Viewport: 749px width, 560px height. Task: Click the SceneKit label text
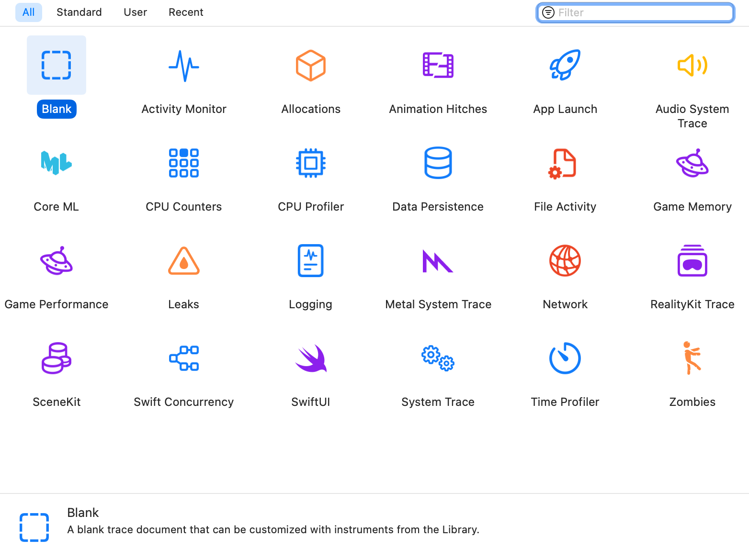tap(57, 402)
